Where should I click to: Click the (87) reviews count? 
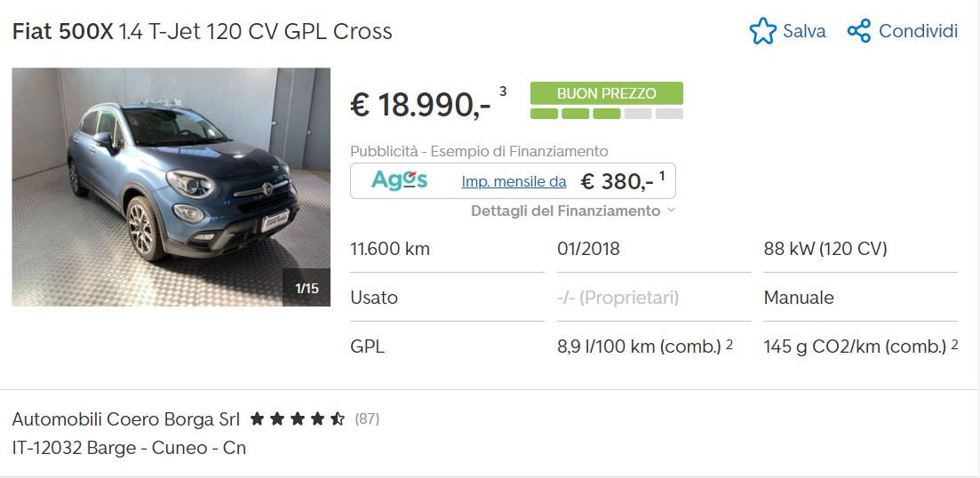[367, 418]
